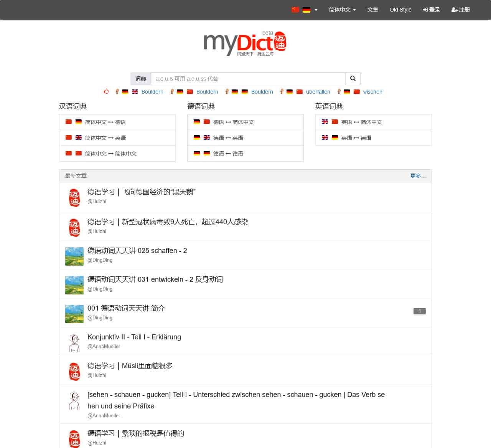Click the 词典 label button by search box
The height and width of the screenshot is (448, 491).
click(x=141, y=79)
